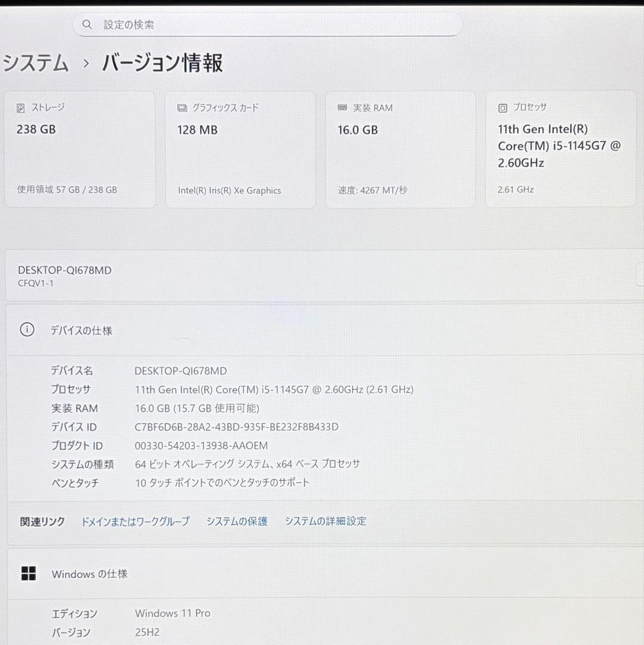The image size is (644, 645).
Task: Open the システムの保護 link
Action: [236, 521]
